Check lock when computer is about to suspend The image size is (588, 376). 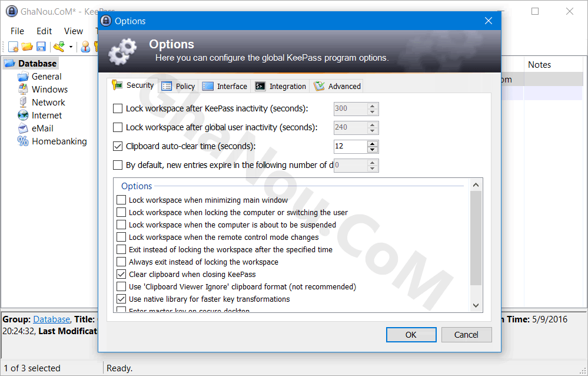[121, 225]
